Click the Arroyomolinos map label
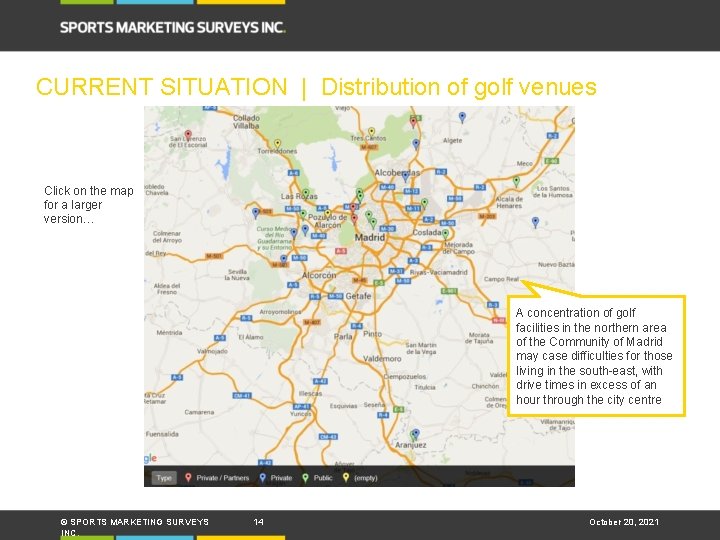The height and width of the screenshot is (540, 720). coord(280,312)
